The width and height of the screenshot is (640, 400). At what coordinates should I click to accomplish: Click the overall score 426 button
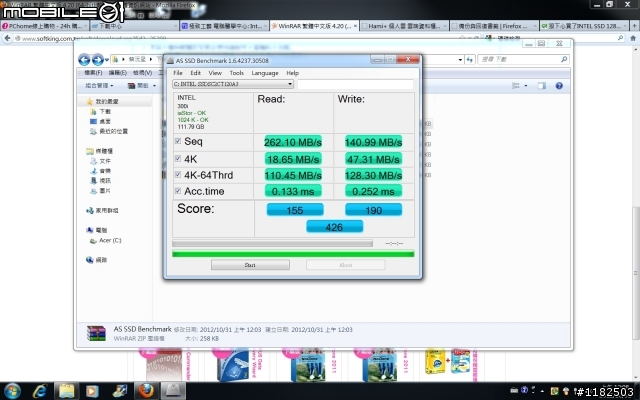[334, 227]
